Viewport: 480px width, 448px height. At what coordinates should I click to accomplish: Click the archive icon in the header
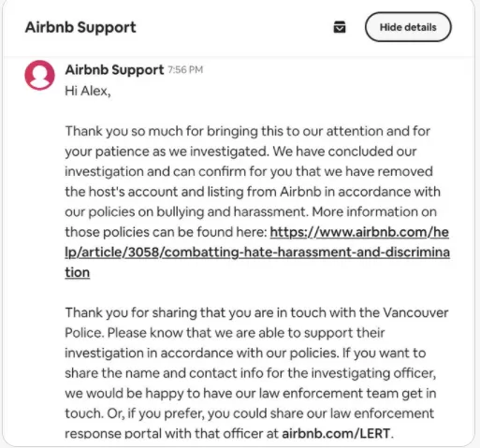[x=340, y=27]
